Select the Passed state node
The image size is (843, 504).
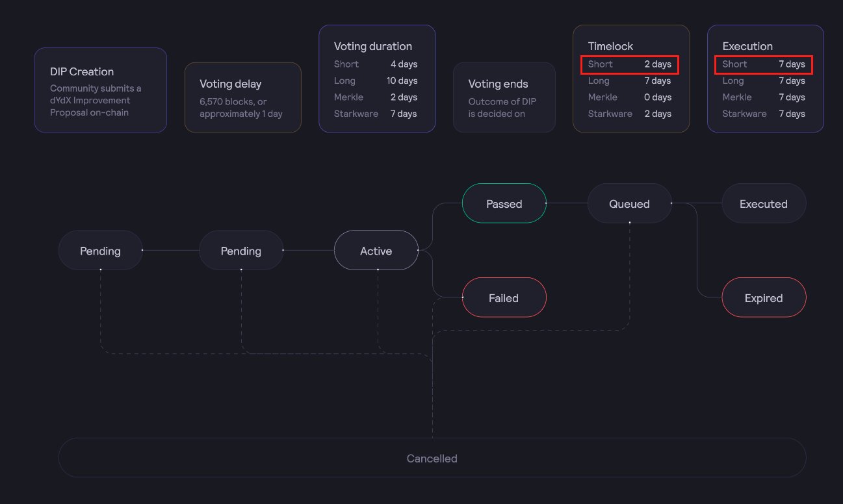click(x=504, y=203)
